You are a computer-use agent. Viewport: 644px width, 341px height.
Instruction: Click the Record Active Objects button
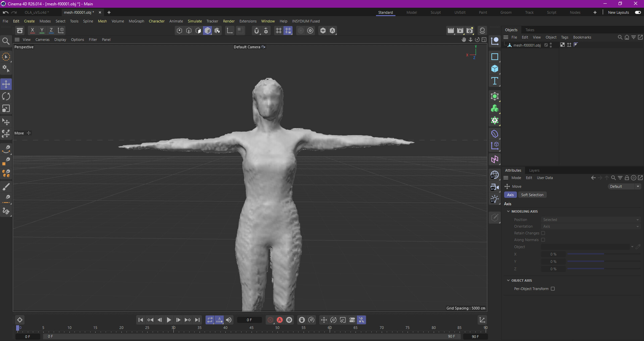click(x=270, y=320)
